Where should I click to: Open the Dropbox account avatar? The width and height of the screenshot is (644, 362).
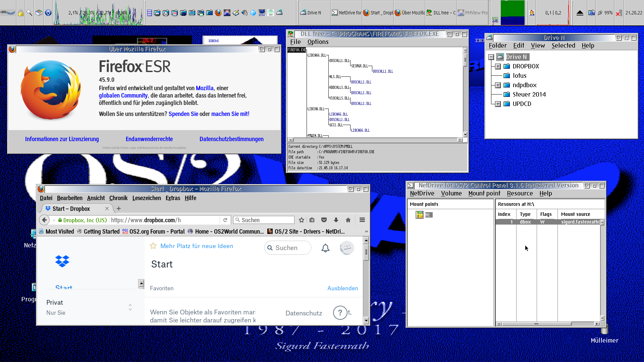[x=347, y=248]
